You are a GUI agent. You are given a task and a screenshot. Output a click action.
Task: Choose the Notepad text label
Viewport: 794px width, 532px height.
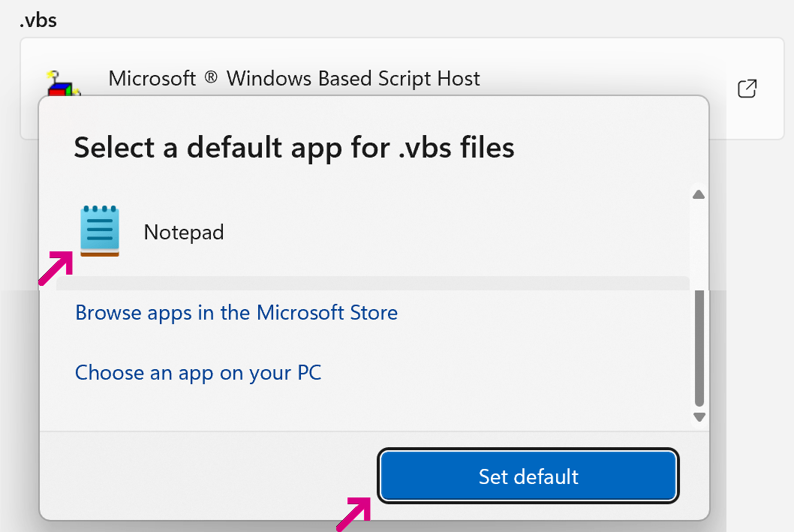[184, 233]
